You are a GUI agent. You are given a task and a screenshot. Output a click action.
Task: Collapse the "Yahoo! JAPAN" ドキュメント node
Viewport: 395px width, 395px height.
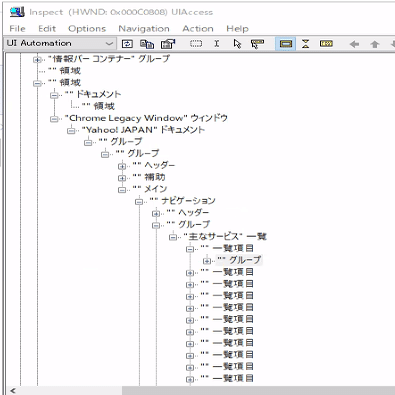tap(71, 131)
